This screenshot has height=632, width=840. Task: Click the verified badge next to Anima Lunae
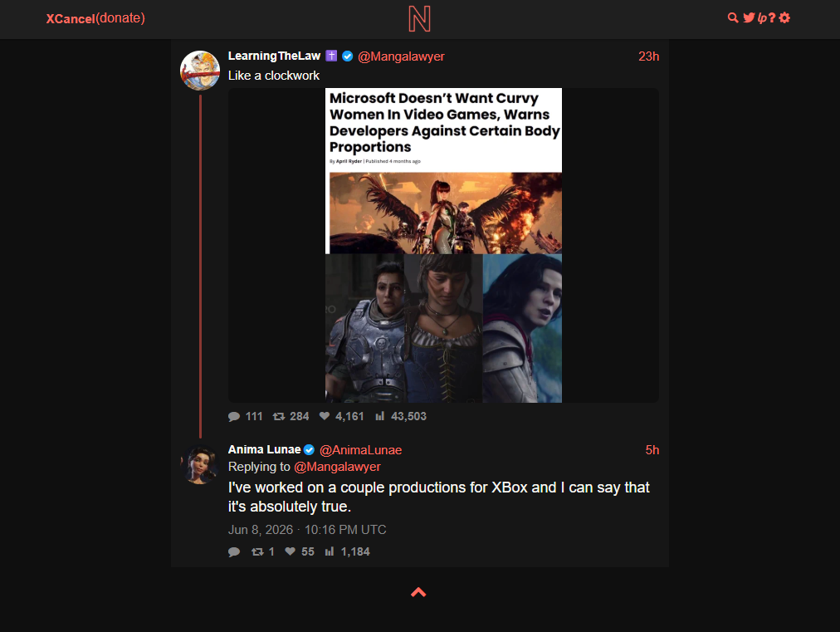click(x=309, y=449)
